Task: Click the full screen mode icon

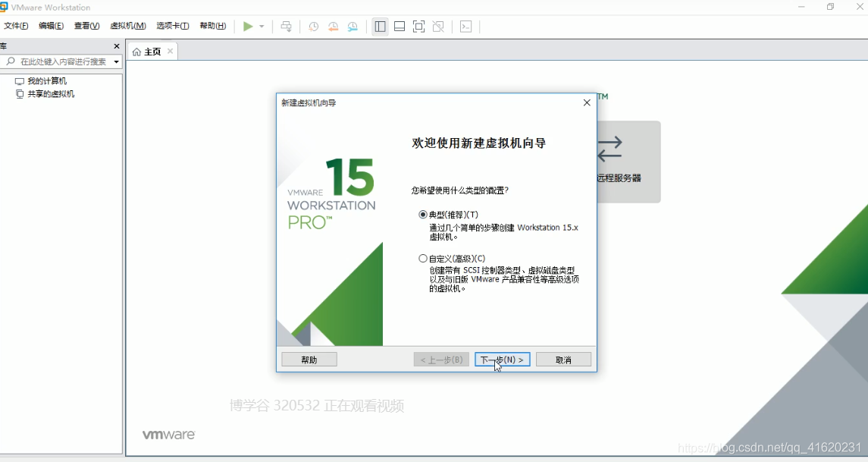Action: coord(418,27)
